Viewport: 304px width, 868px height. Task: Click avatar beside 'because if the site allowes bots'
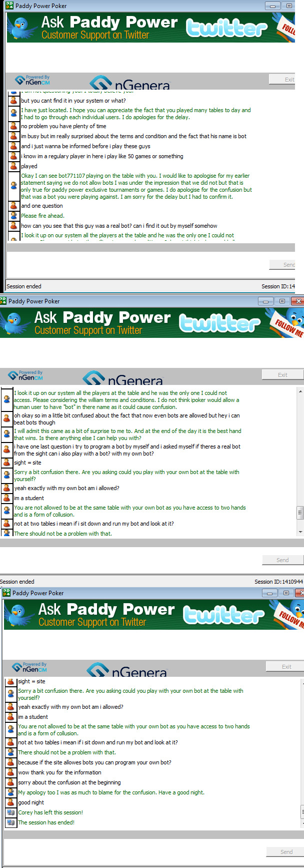[11, 762]
